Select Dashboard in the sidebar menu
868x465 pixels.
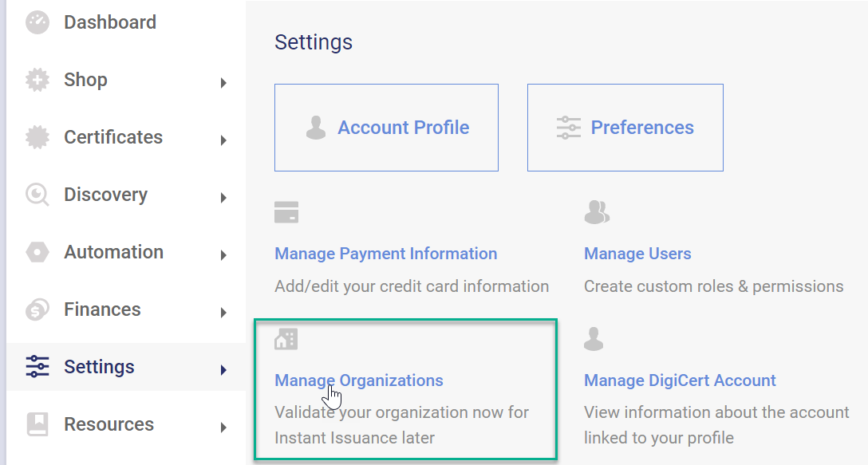tap(109, 22)
